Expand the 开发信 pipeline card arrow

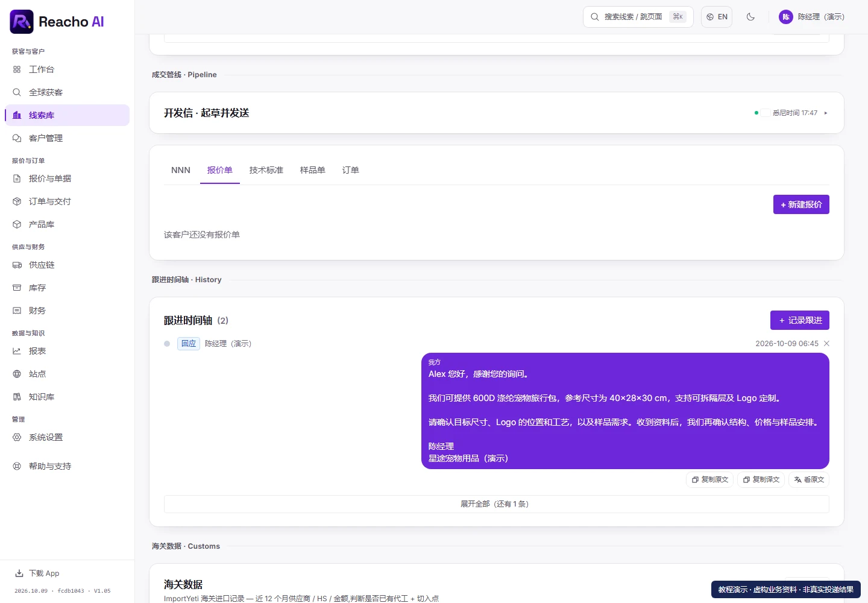(826, 113)
